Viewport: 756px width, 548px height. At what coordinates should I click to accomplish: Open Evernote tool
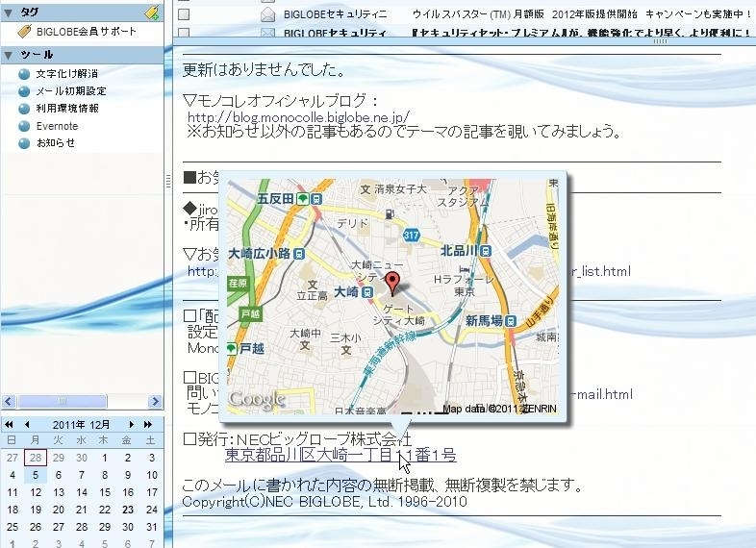[57, 126]
